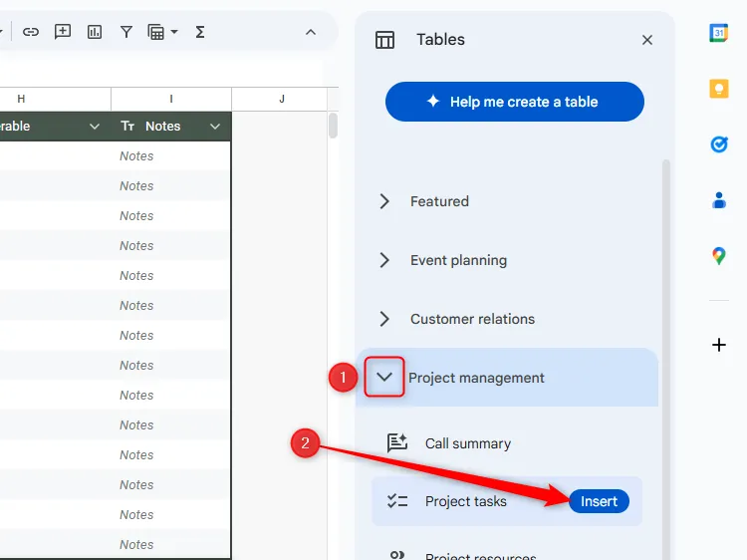Click the Help me create a table button
747x560 pixels.
pyautogui.click(x=515, y=102)
